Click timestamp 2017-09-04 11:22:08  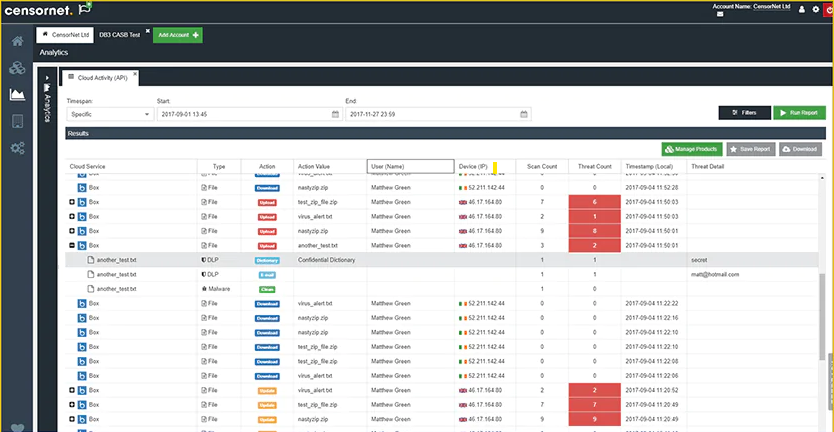click(653, 361)
